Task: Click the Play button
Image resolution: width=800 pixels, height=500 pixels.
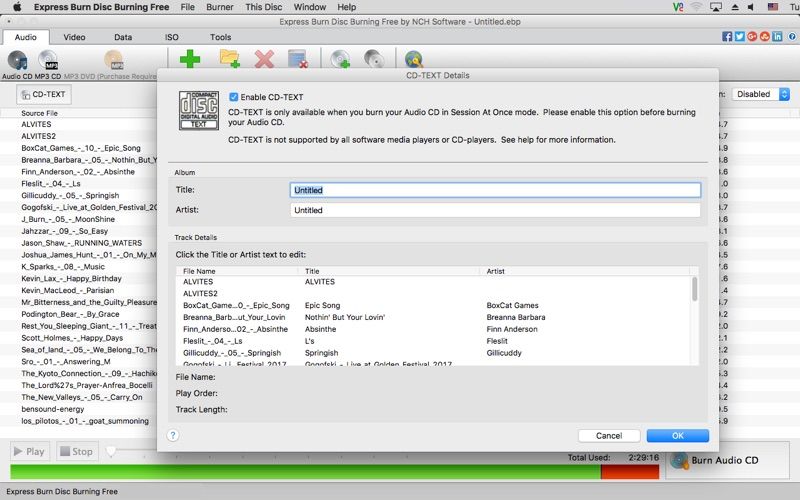Action: (x=30, y=451)
